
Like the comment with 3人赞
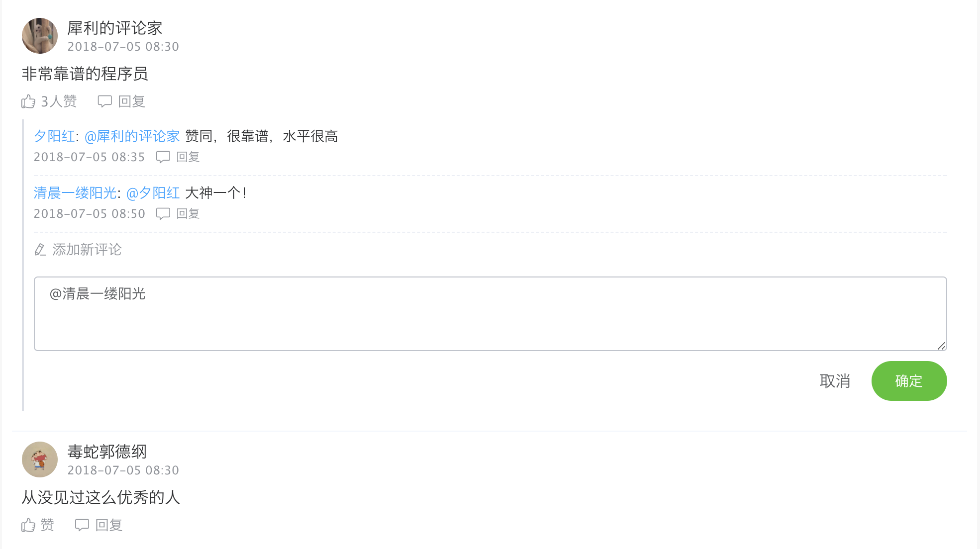point(28,101)
